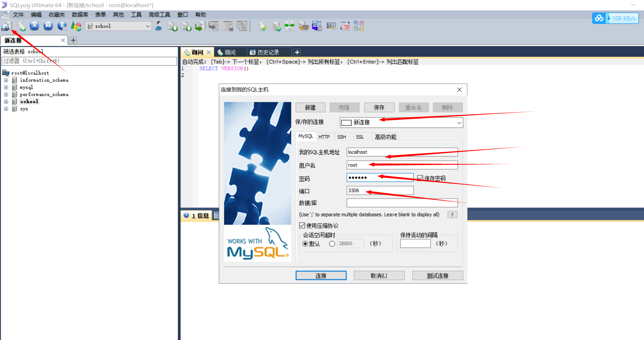Image resolution: width=644 pixels, height=340 pixels.
Task: Click the ID card style toolbar icon
Action: (x=331, y=26)
